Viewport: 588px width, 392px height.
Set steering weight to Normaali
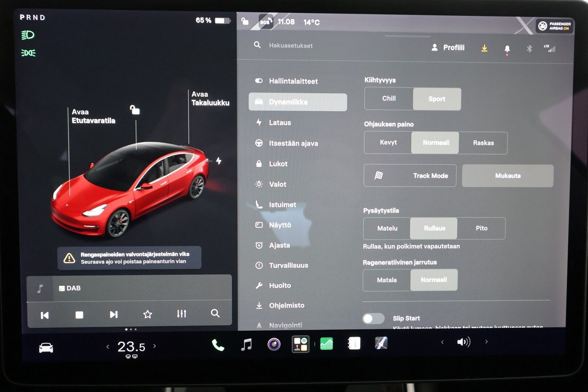(x=435, y=143)
